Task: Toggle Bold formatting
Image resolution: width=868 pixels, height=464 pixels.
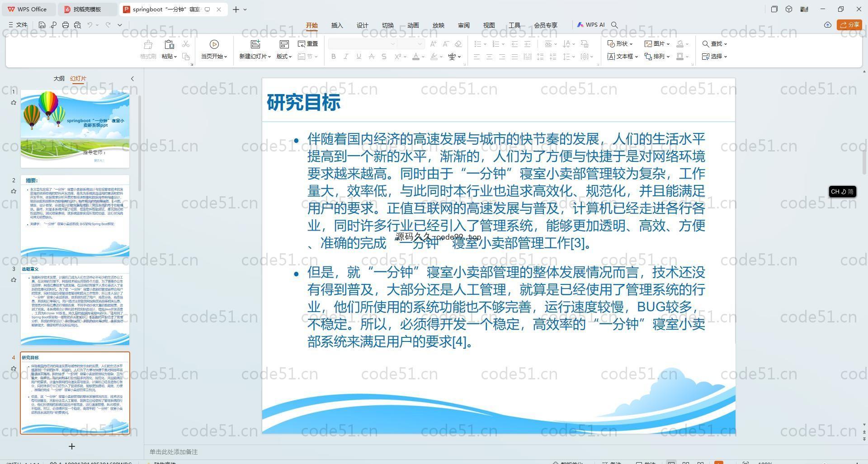Action: [x=334, y=57]
